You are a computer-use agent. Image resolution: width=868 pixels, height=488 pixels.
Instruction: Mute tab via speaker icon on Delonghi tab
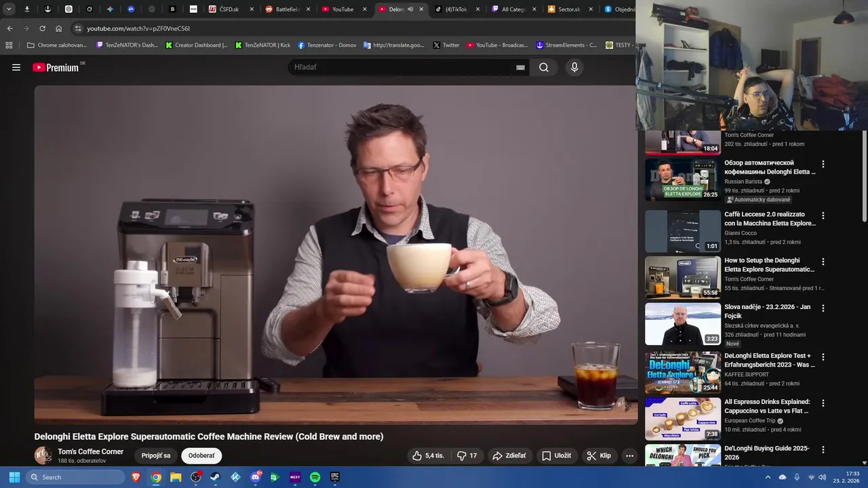click(x=410, y=9)
